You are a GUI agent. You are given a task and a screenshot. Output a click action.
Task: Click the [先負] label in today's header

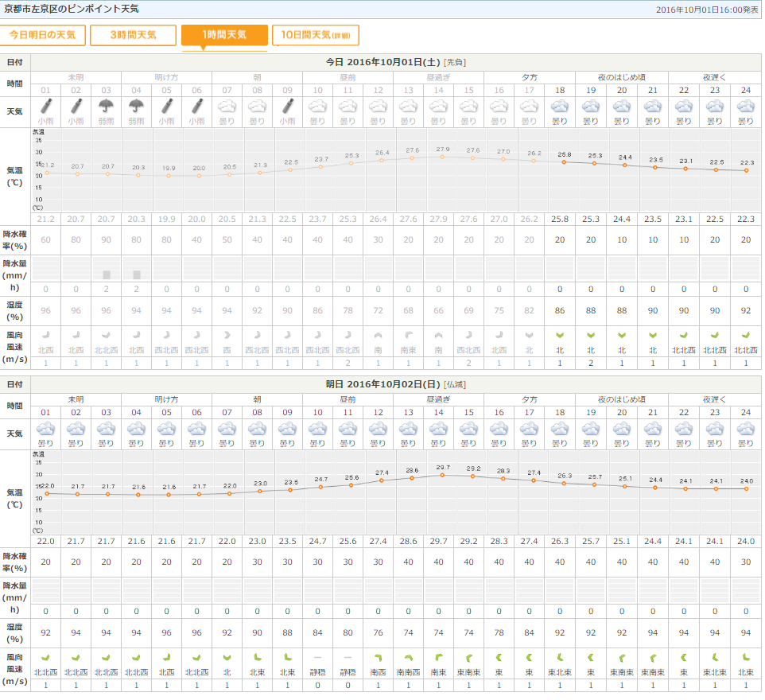455,63
